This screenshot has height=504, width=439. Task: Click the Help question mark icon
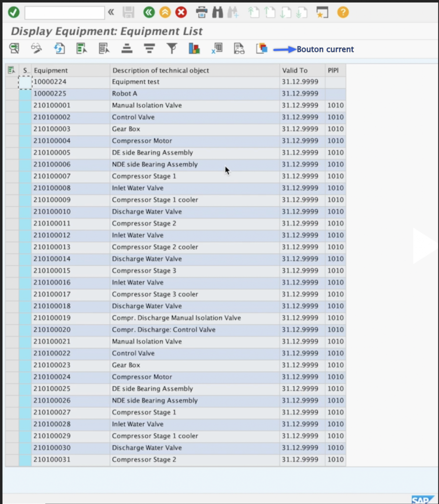click(x=343, y=12)
